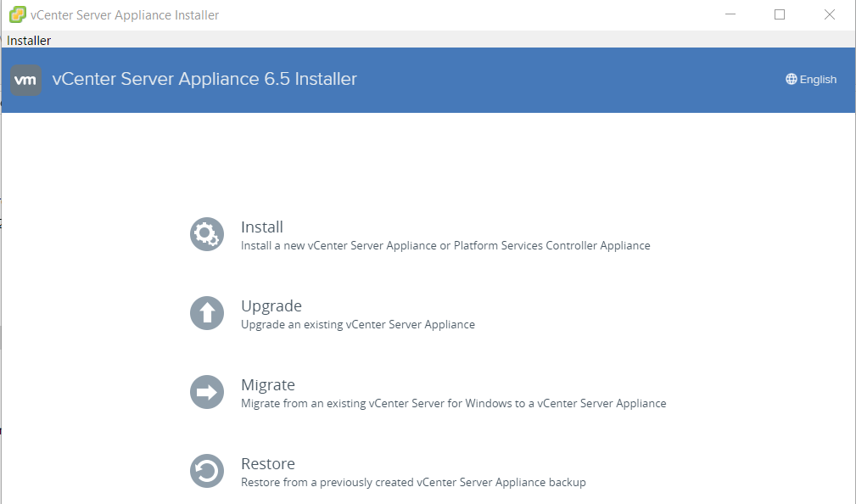Minimize the installer window
The width and height of the screenshot is (856, 504).
click(x=730, y=14)
